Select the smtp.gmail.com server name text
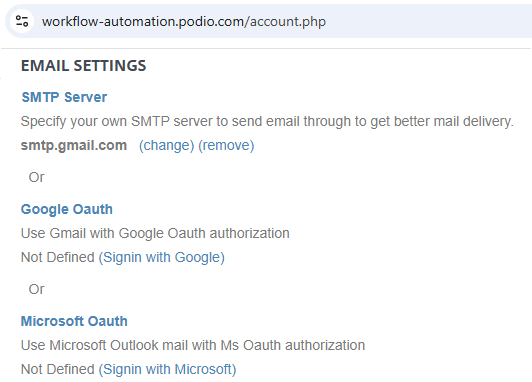This screenshot has height=382, width=532. click(74, 146)
